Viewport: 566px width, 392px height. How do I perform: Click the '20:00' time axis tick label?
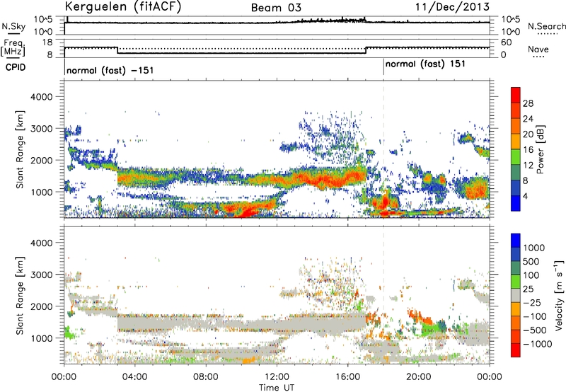[418, 377]
